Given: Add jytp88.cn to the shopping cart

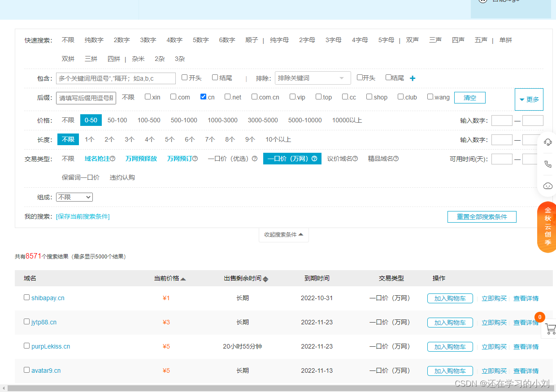Looking at the screenshot, I should click(x=450, y=323).
